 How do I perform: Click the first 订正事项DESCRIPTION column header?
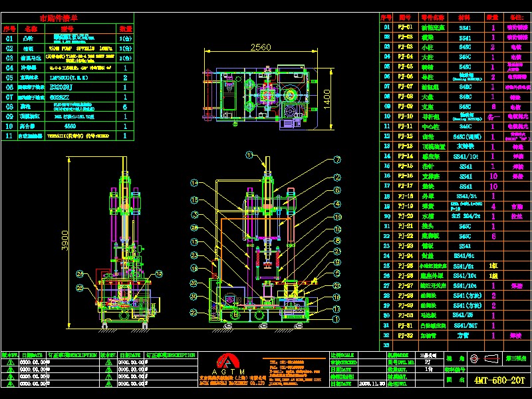[72, 355]
